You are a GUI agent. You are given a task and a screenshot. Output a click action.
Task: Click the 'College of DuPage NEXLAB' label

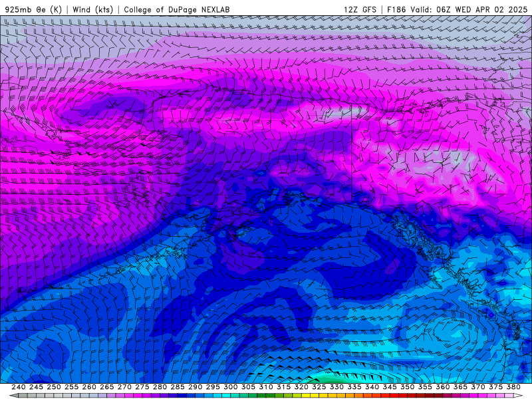pyautogui.click(x=176, y=10)
